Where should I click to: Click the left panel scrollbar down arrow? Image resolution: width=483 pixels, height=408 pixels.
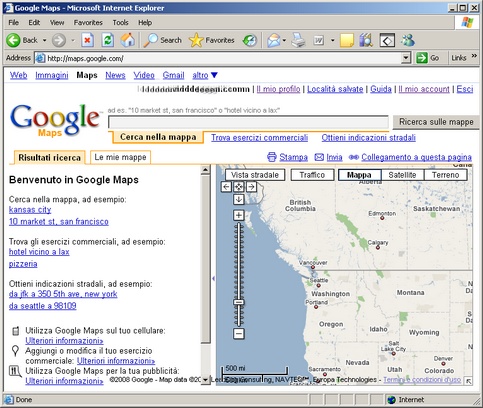click(x=205, y=380)
